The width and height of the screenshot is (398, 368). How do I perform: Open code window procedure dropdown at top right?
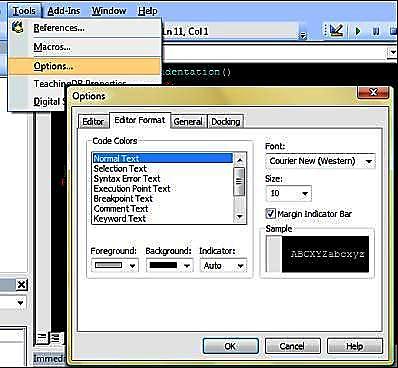(393, 52)
